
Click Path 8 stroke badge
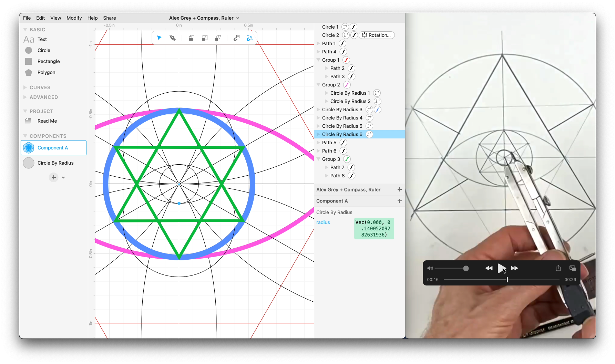pyautogui.click(x=351, y=176)
